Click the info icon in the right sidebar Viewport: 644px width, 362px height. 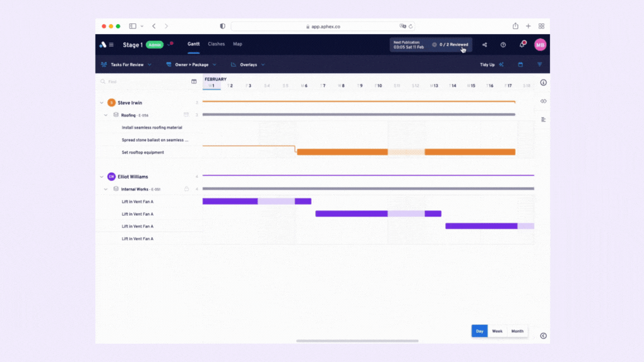click(x=544, y=83)
